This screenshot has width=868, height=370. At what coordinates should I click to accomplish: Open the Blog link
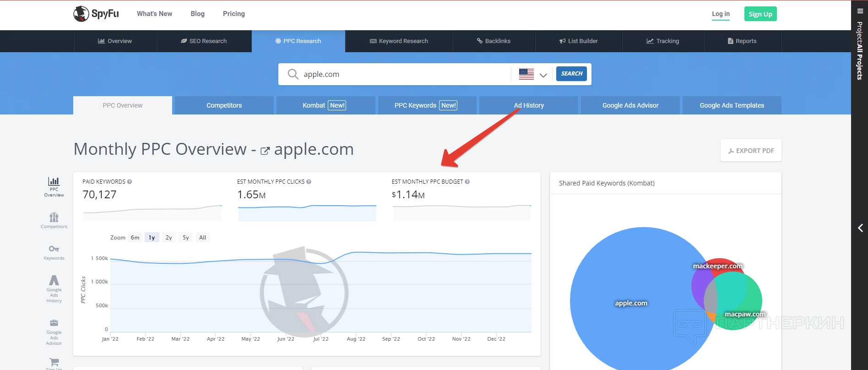tap(197, 14)
